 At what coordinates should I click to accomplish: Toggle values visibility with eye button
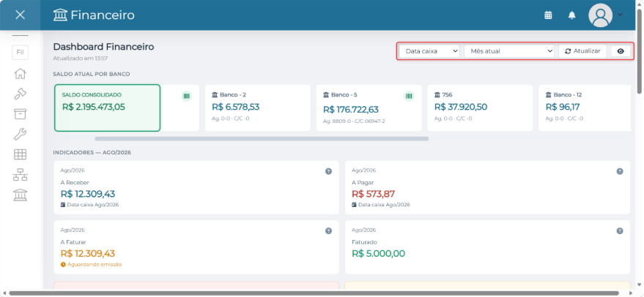[621, 51]
